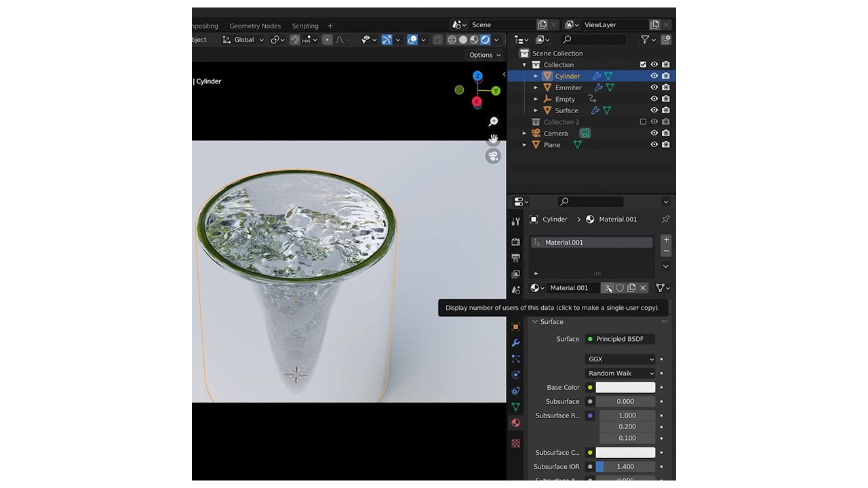This screenshot has height=488, width=868.
Task: Click the pan hand icon in viewport
Action: pyautogui.click(x=493, y=139)
